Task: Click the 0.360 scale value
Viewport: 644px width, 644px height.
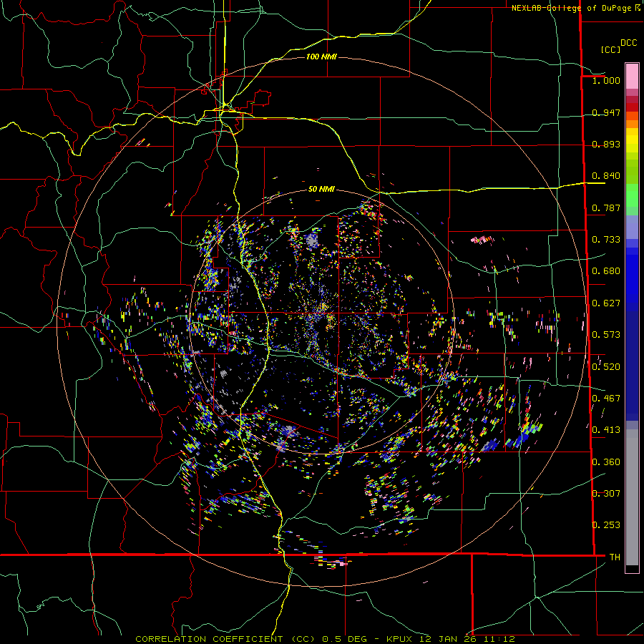Action: click(x=606, y=462)
